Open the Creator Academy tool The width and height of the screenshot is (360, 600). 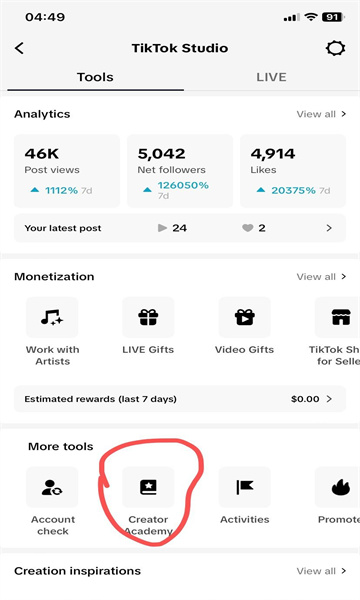pos(148,487)
